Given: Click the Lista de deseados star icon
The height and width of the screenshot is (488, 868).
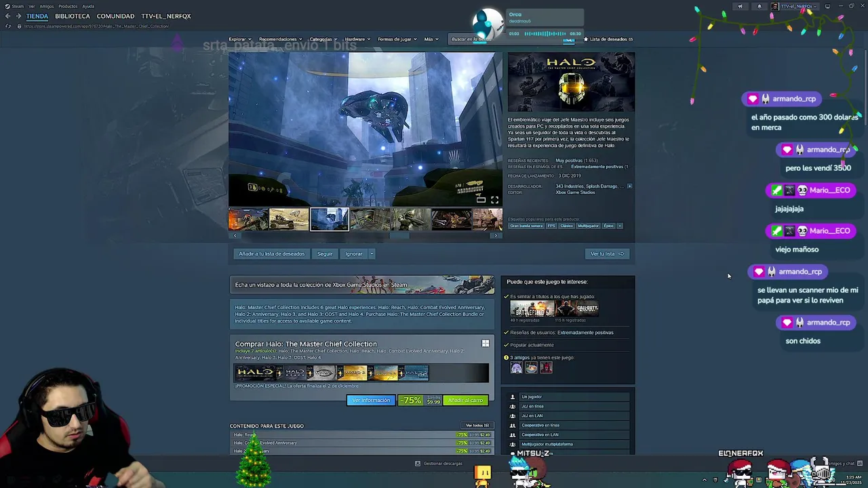Looking at the screenshot, I should pyautogui.click(x=586, y=39).
